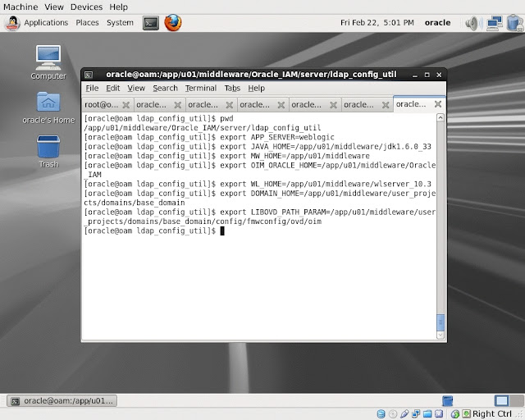Click the USB devices indicator in VirtualBox status bar
This screenshot has width=525, height=420.
click(404, 414)
